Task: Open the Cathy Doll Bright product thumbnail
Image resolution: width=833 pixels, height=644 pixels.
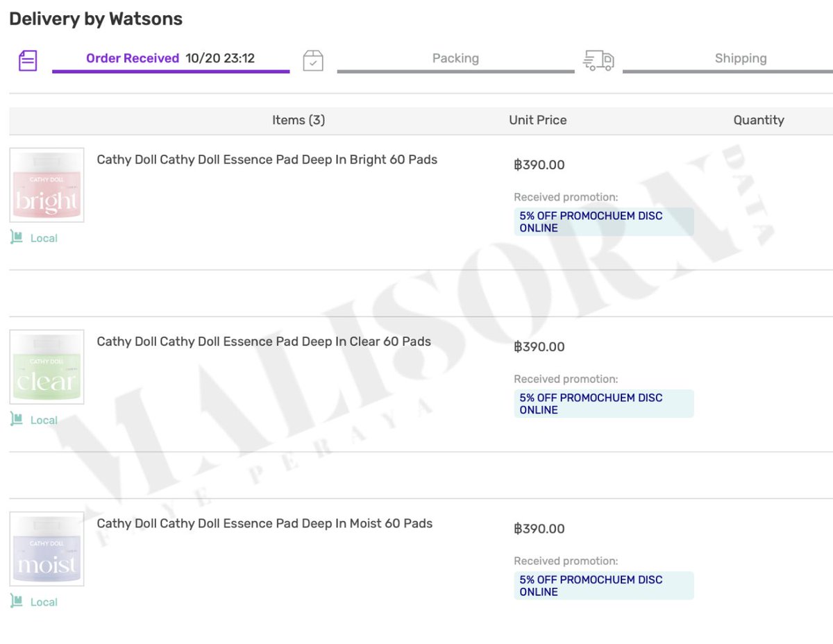Action: click(x=47, y=185)
